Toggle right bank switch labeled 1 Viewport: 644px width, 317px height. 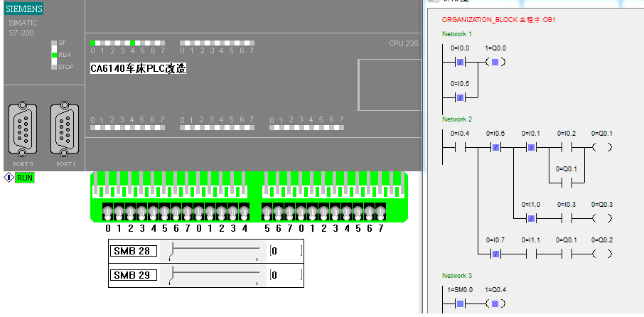point(312,213)
